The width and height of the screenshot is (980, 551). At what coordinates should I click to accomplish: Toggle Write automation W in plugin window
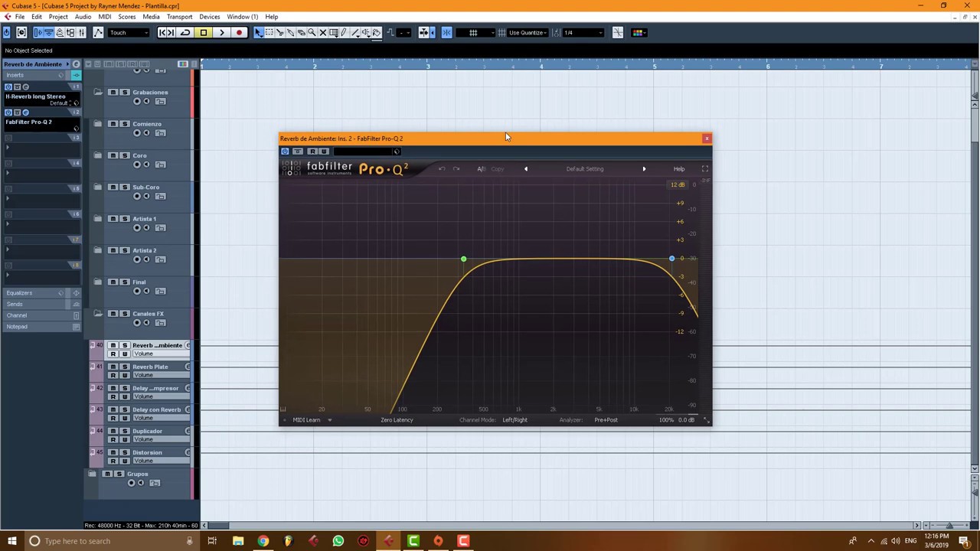point(324,151)
